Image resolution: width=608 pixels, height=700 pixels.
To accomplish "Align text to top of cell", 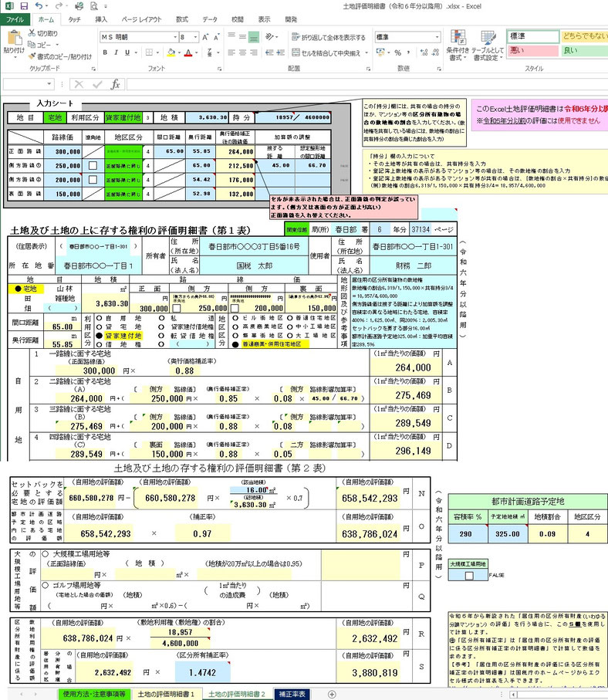I will click(x=231, y=36).
